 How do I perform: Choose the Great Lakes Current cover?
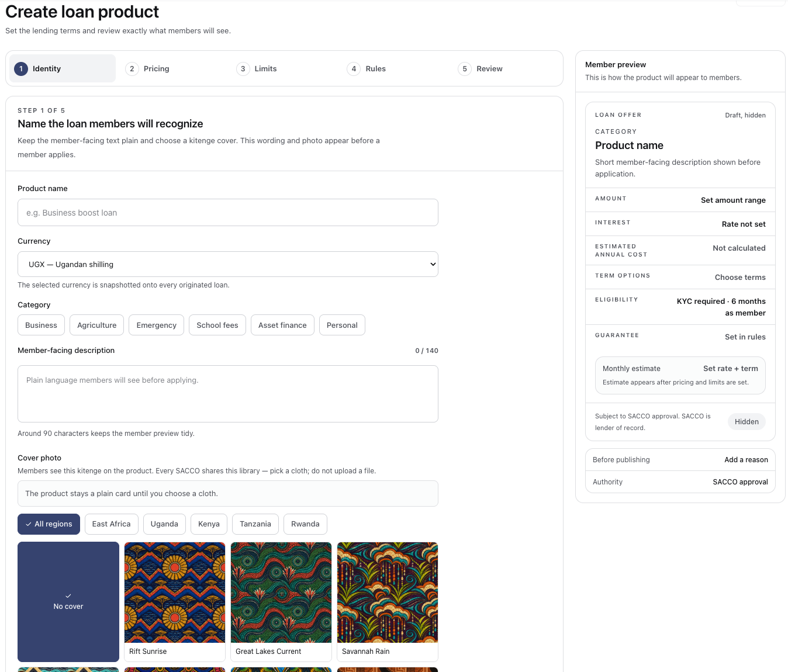click(x=281, y=602)
